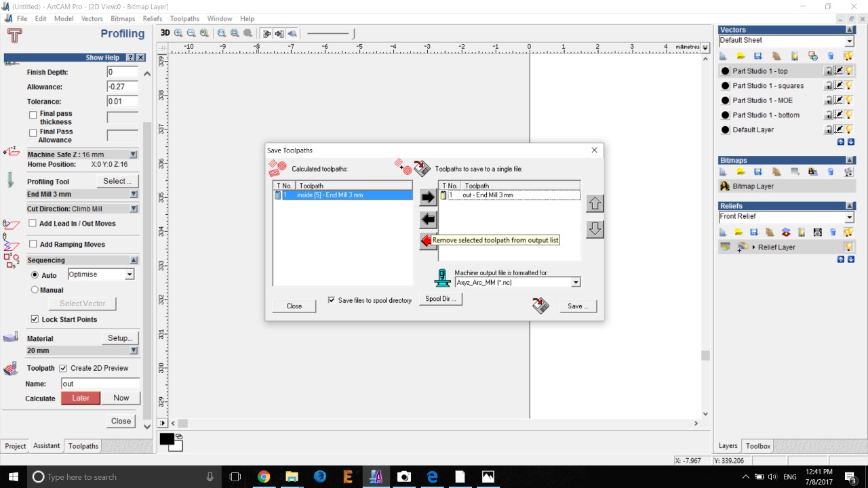Select the Manual sequencing radio button
Image resolution: width=868 pixels, height=488 pixels.
click(x=35, y=290)
